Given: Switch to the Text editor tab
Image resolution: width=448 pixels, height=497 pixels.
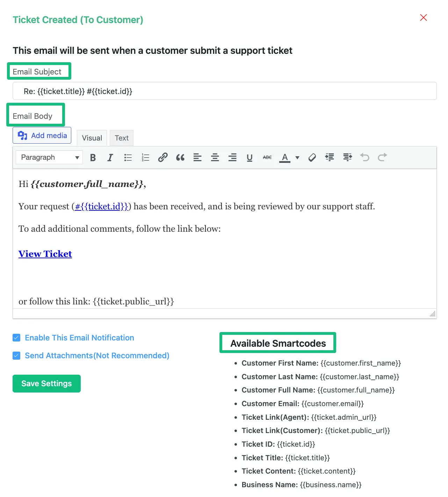Looking at the screenshot, I should (122, 138).
